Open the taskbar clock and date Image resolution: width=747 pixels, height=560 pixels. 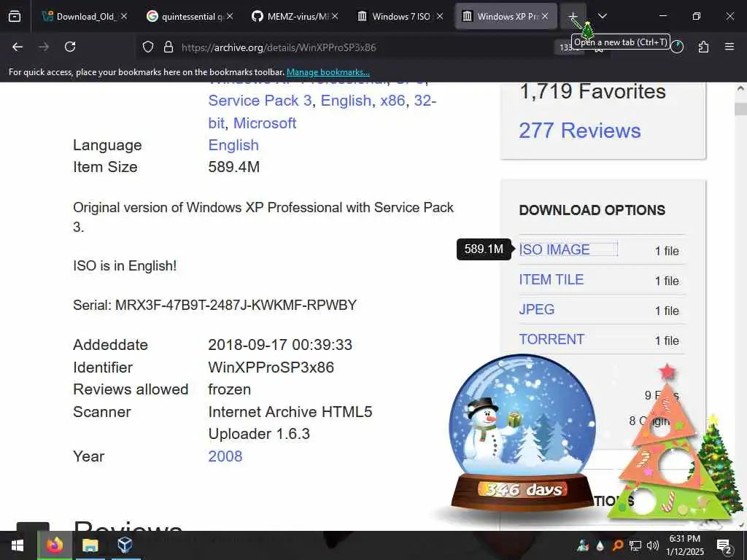coord(684,545)
